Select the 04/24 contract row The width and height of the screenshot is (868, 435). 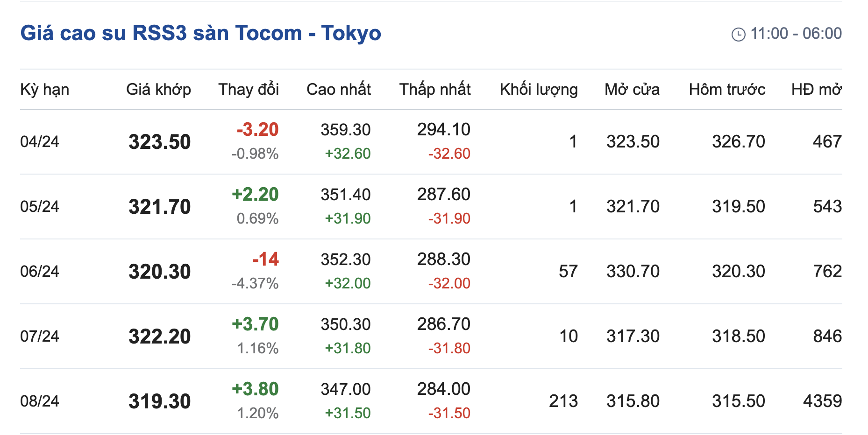(40, 141)
